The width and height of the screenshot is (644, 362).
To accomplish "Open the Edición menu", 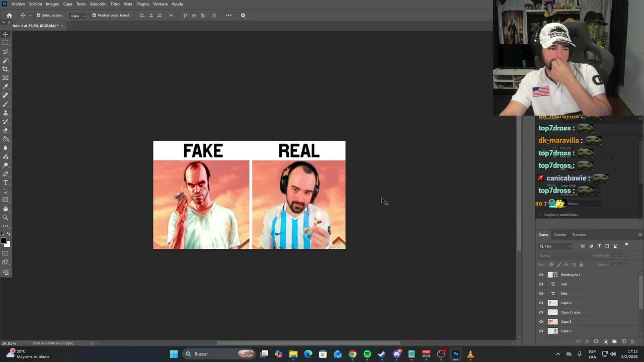I will click(x=35, y=4).
